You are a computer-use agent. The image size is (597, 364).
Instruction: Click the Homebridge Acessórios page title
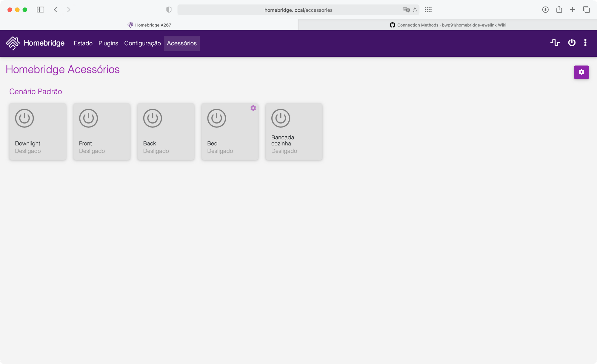(x=63, y=70)
